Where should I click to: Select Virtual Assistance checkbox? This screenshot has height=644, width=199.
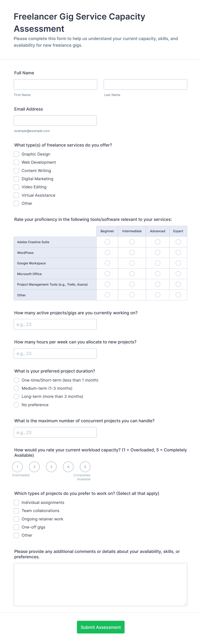(16, 195)
